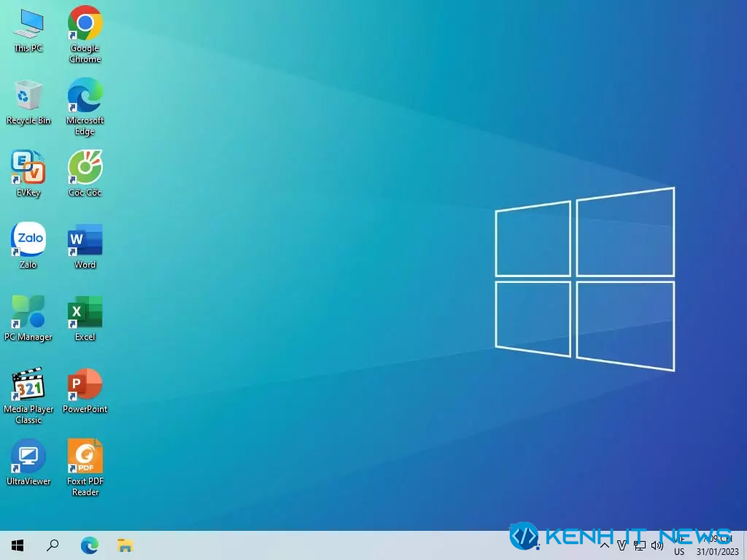Open the clock showing 31/01/2023
The height and width of the screenshot is (560, 747).
pos(718,545)
